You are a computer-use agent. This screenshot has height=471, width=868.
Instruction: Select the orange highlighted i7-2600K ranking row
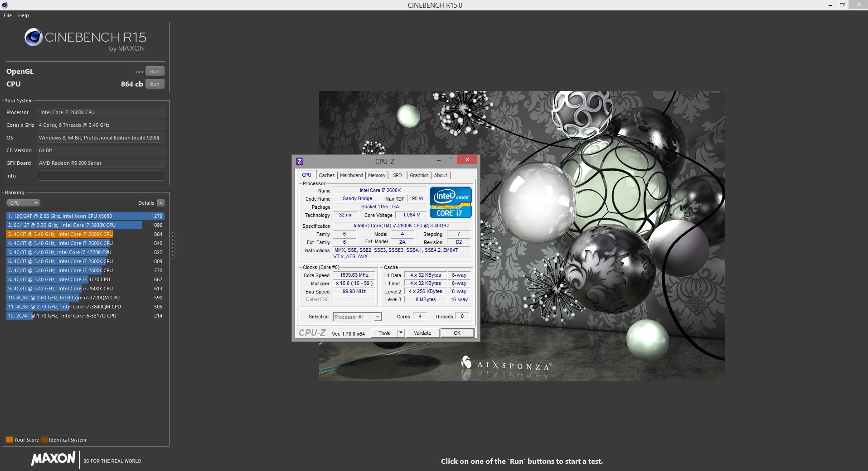85,234
